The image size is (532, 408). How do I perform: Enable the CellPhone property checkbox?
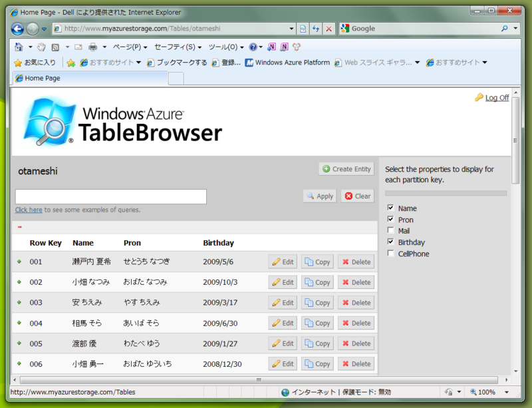[391, 253]
